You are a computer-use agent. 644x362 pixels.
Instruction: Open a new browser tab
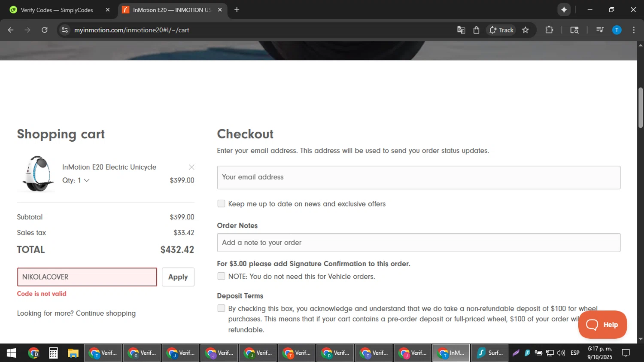pos(237,9)
